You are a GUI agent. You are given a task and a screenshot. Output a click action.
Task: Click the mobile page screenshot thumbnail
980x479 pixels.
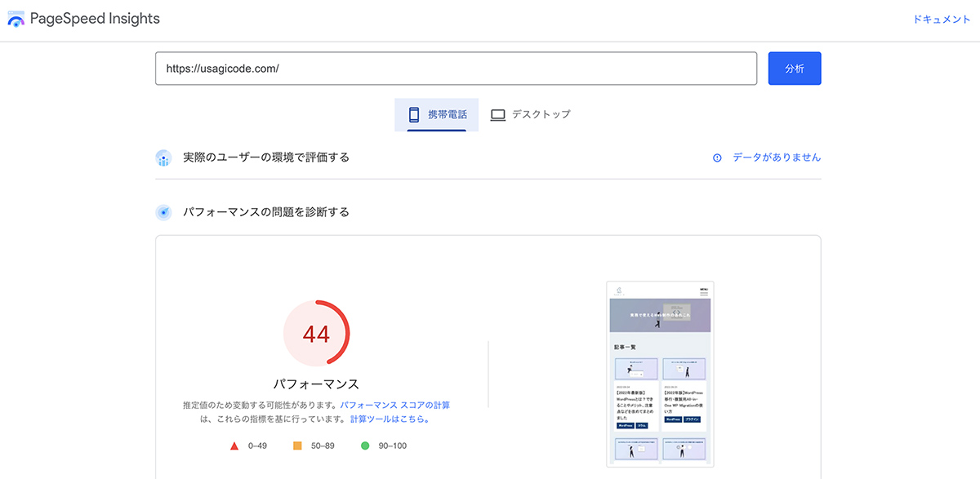[x=660, y=375]
